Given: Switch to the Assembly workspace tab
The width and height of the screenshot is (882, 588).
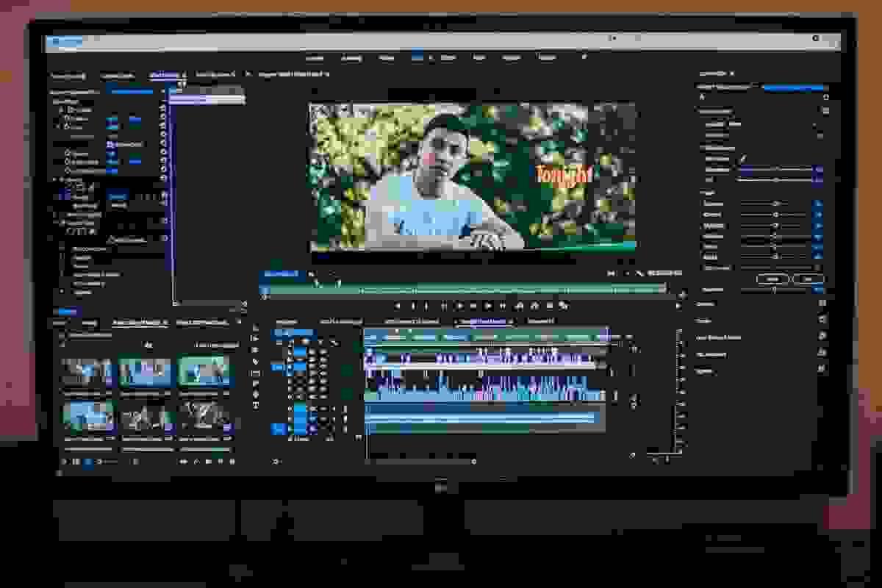Looking at the screenshot, I should [351, 57].
